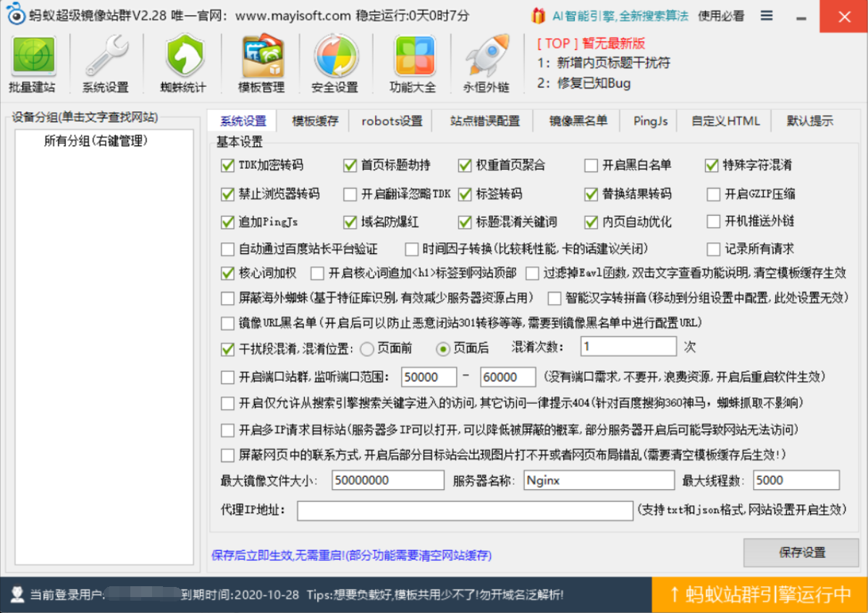868x613 pixels.
Task: Uncheck the TDK加密转码 checkbox
Action: [227, 166]
